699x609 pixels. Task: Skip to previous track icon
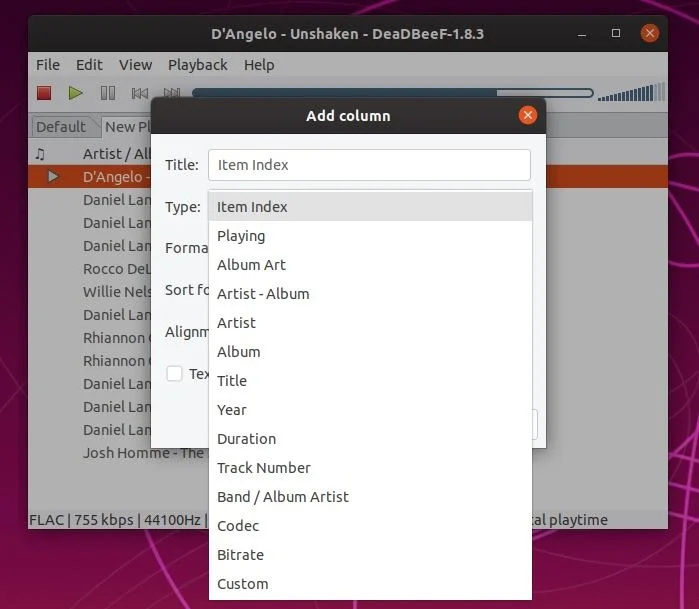[x=140, y=93]
